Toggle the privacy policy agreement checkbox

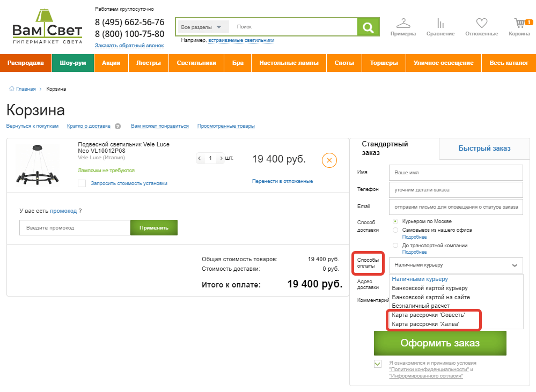[x=378, y=364]
